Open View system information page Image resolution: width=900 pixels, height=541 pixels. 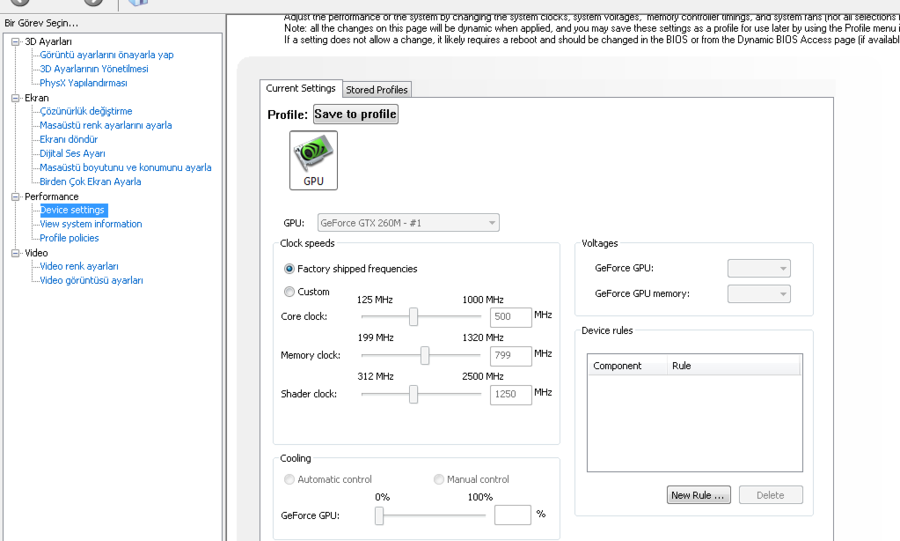tap(91, 224)
